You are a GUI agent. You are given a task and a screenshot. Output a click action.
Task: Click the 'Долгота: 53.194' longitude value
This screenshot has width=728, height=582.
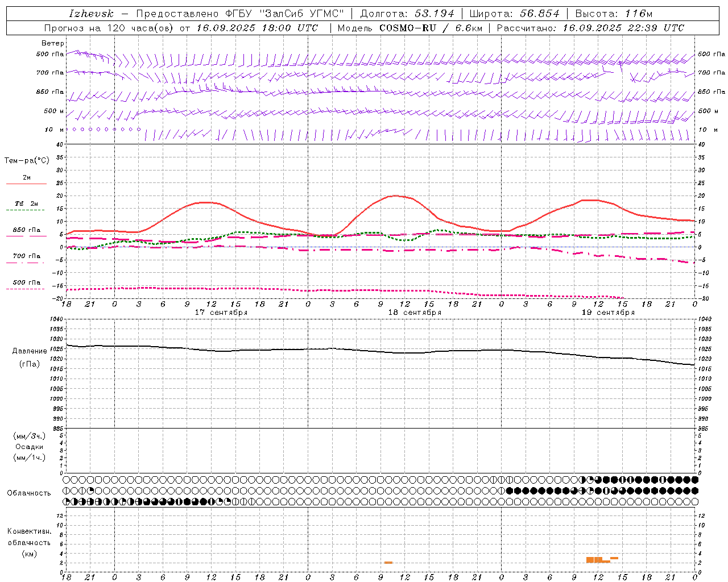click(x=407, y=14)
